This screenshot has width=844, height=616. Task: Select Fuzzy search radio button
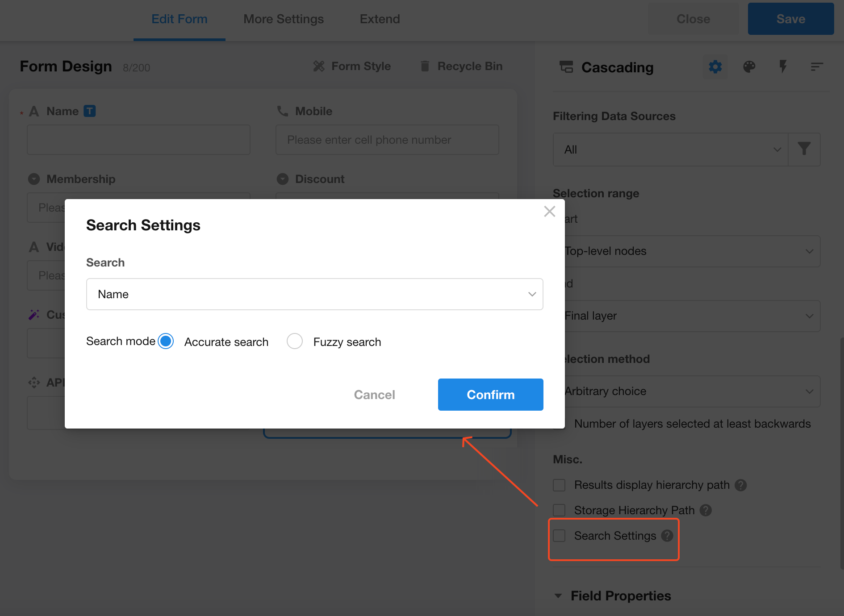click(295, 341)
